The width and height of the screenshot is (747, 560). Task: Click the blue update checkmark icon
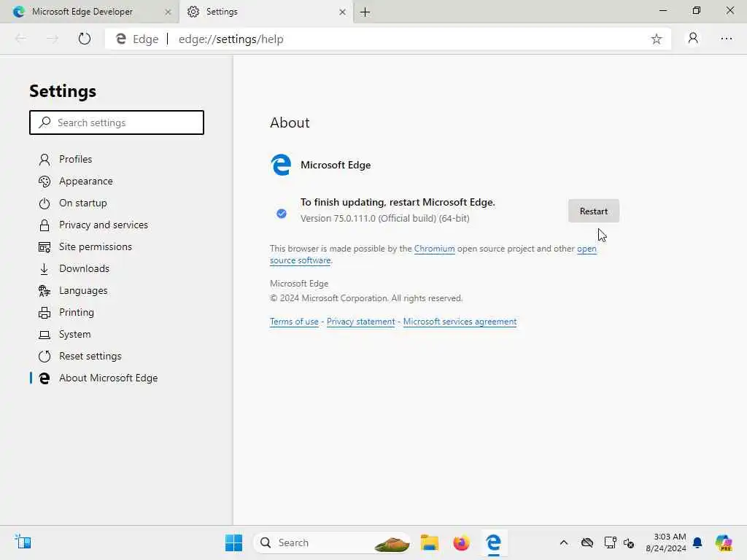tap(282, 214)
